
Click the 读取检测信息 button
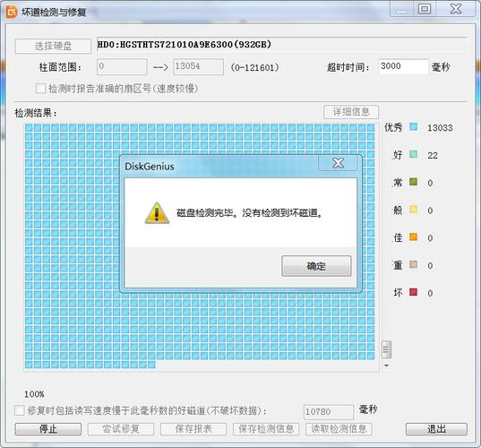(x=339, y=429)
